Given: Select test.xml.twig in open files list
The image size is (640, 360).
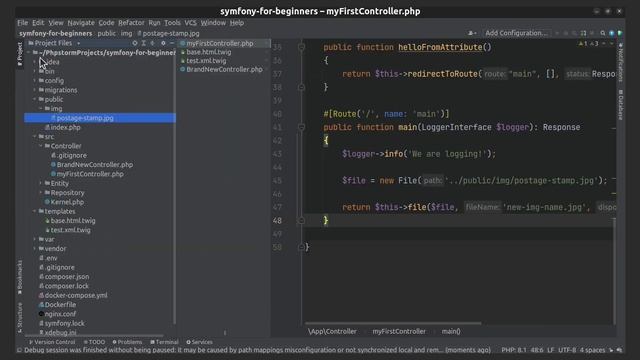Looking at the screenshot, I should (x=206, y=61).
